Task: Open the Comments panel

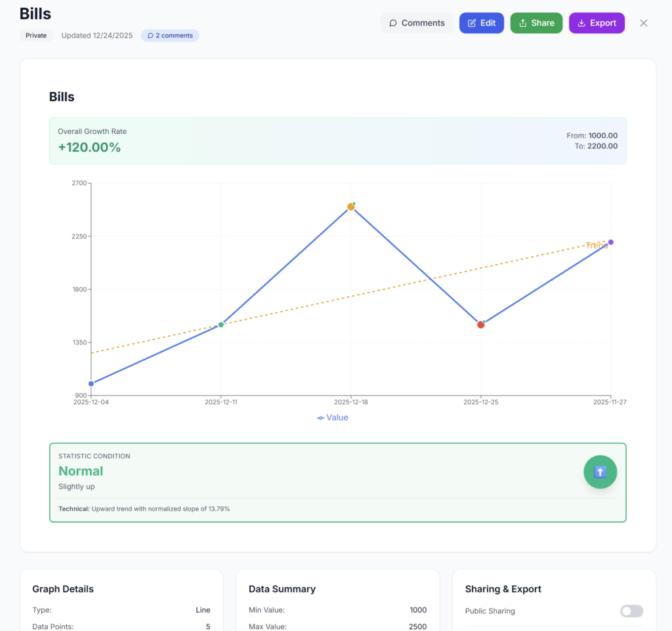Action: (416, 23)
